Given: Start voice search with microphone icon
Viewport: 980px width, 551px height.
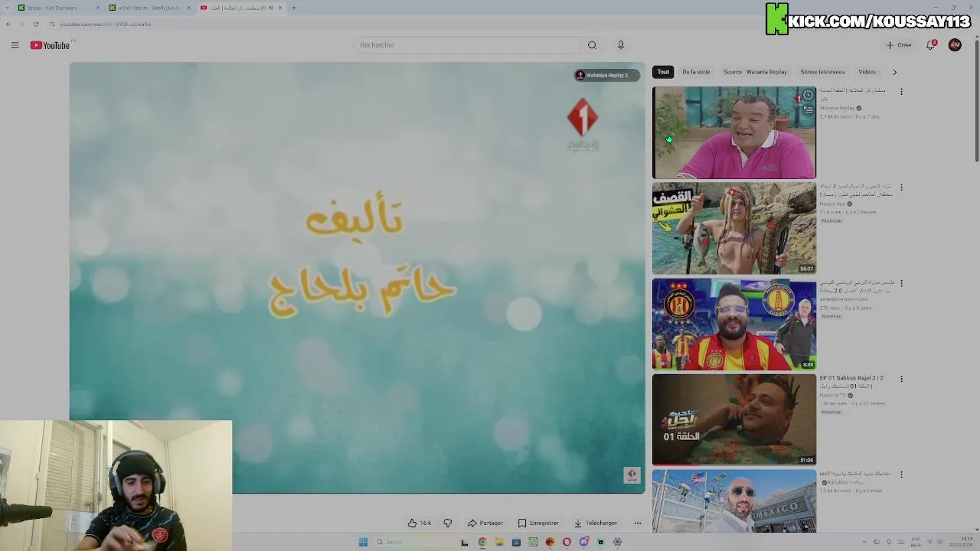Looking at the screenshot, I should coord(621,45).
